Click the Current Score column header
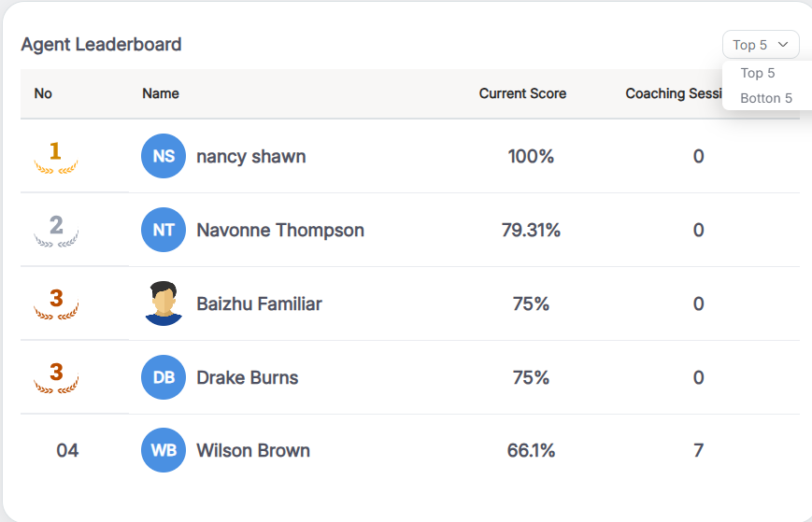 (522, 93)
